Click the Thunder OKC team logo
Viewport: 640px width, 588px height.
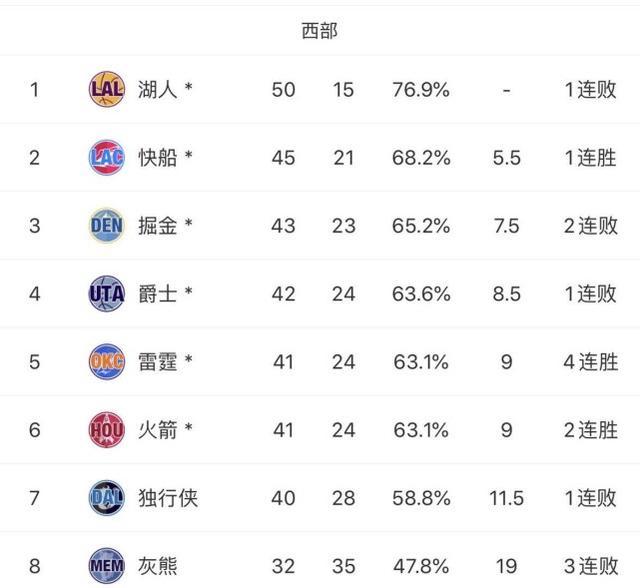pyautogui.click(x=106, y=362)
